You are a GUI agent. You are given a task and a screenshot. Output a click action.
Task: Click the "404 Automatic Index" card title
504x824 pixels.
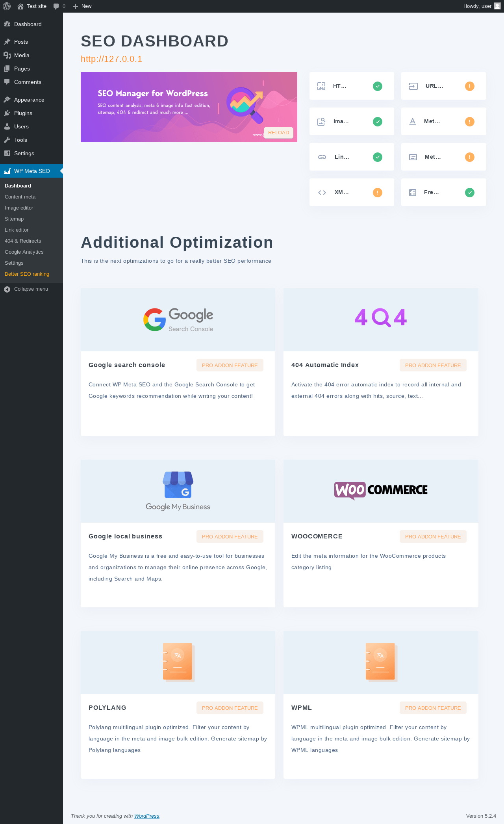325,365
